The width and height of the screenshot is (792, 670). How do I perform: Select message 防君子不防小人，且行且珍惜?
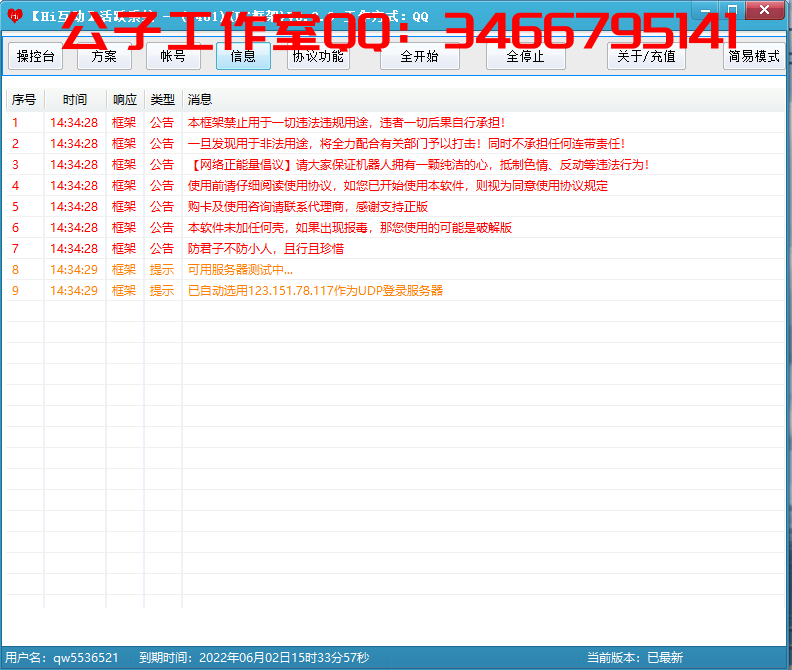coord(266,249)
